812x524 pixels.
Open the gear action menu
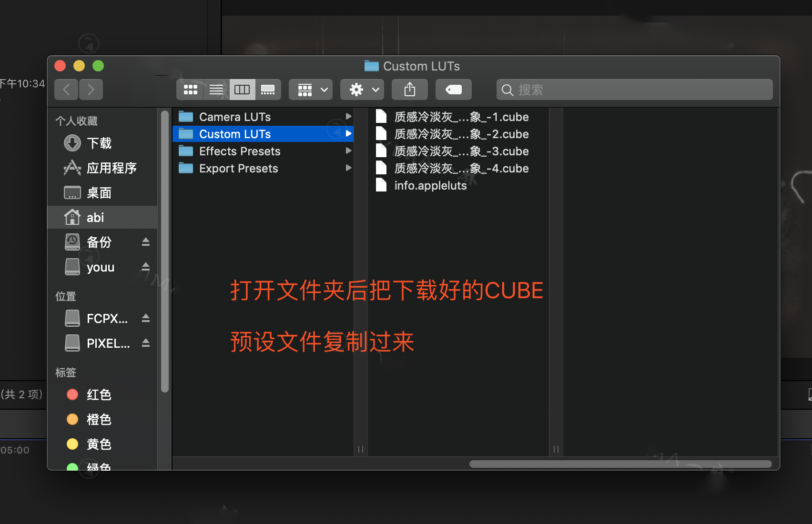(x=362, y=90)
